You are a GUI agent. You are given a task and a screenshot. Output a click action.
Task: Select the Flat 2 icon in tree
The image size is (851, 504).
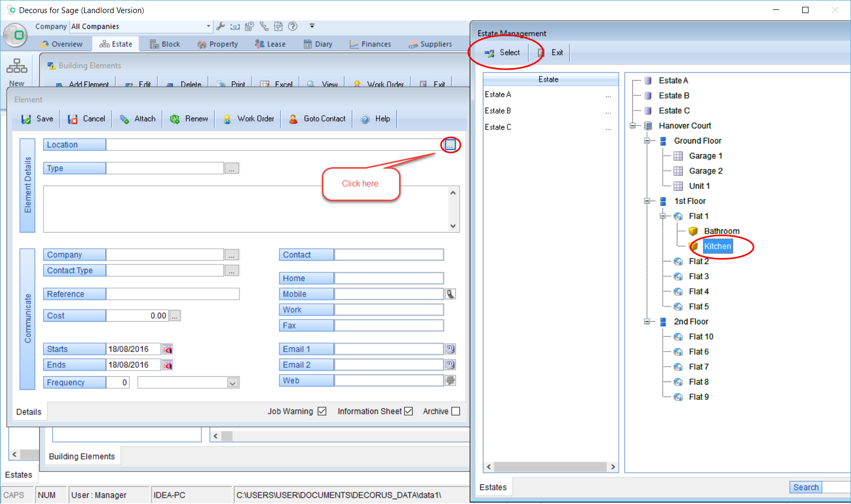coord(678,261)
